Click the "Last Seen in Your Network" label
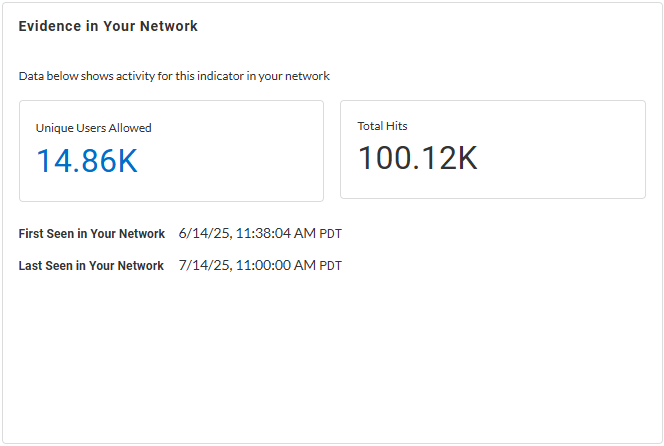This screenshot has height=446, width=664. click(x=91, y=266)
